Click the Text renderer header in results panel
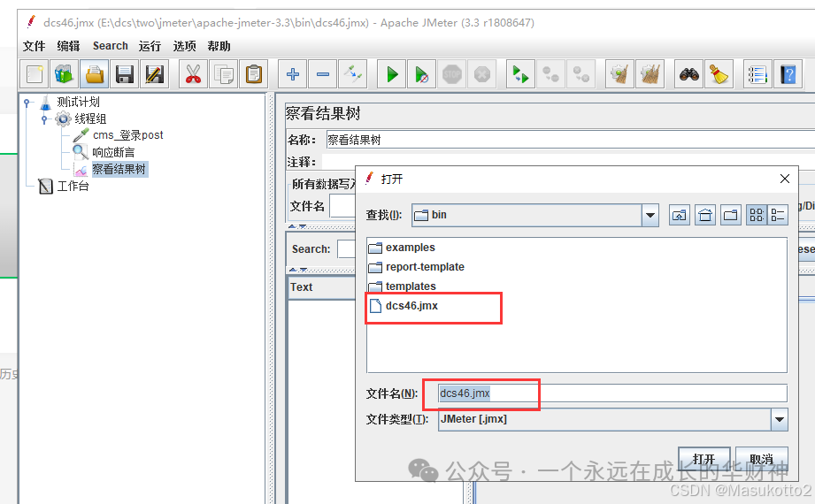Viewport: 815px width, 504px height. click(x=321, y=287)
